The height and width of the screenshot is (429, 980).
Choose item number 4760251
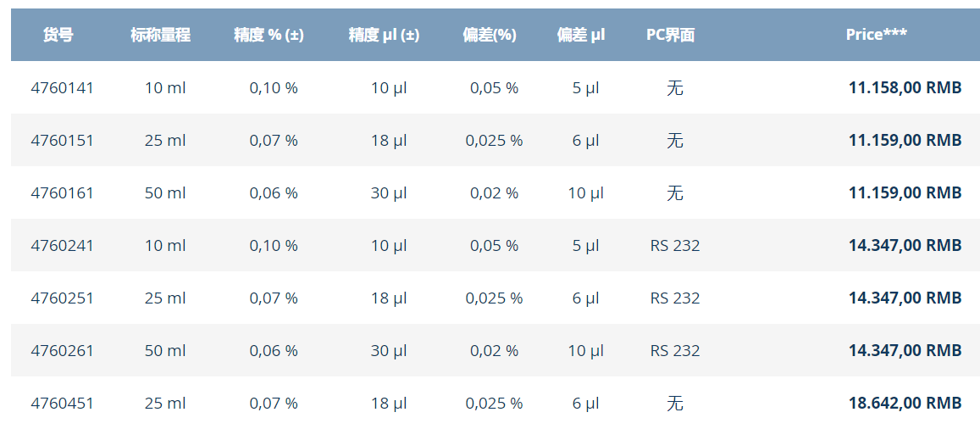tap(62, 298)
